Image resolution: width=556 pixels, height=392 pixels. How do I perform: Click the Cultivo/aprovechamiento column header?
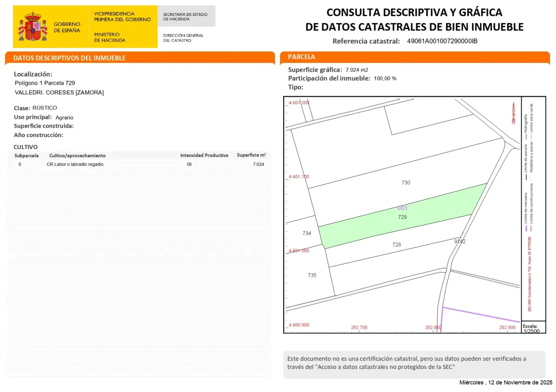[x=77, y=156]
